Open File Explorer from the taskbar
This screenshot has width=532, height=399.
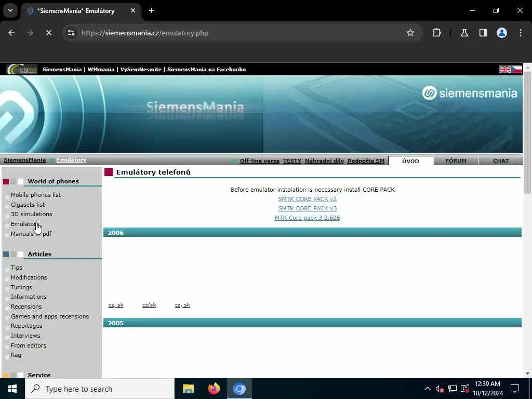188,389
